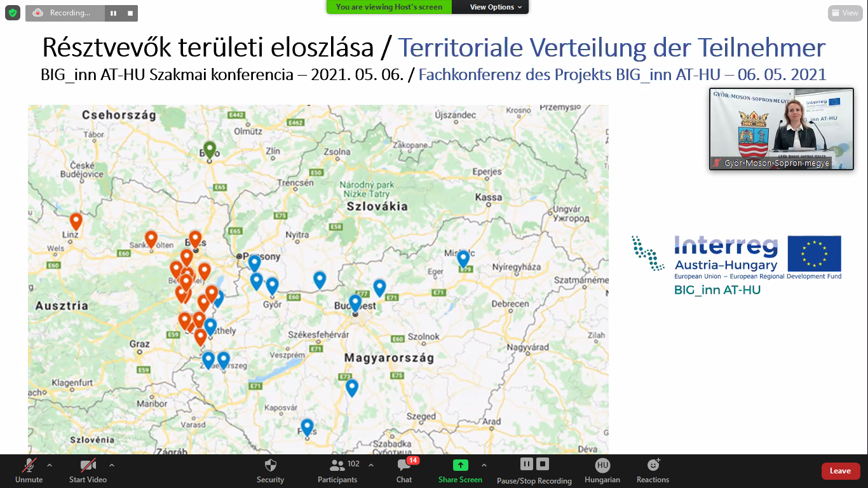
Task: Click the green encryption shield icon
Action: (x=12, y=12)
